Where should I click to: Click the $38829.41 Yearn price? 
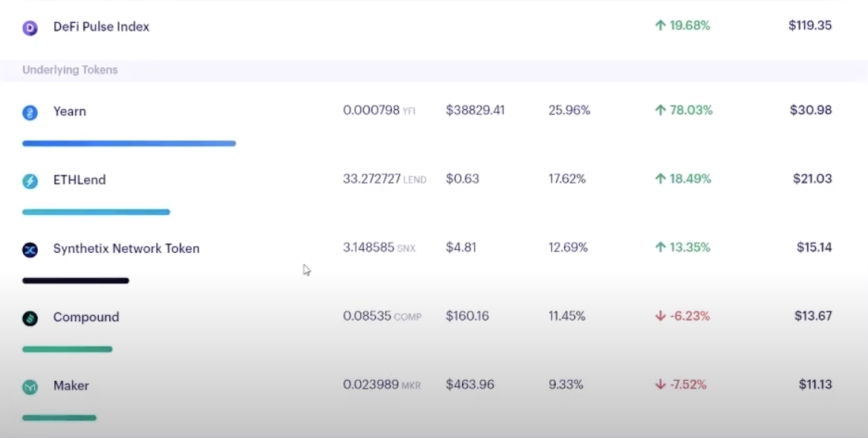coord(476,110)
